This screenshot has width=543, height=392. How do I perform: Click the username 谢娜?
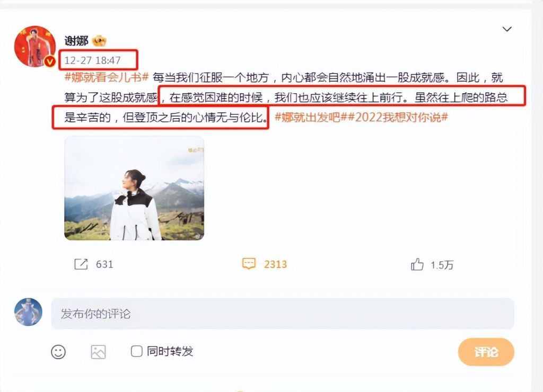[x=76, y=41]
